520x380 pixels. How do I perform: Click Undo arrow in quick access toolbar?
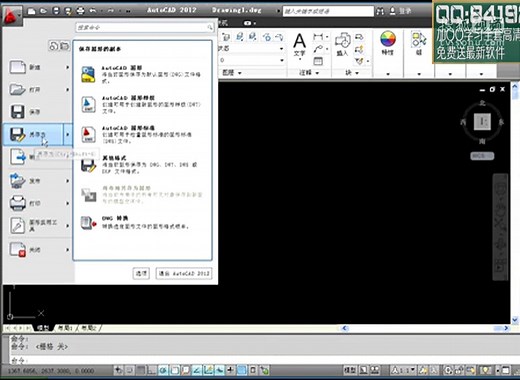[x=93, y=11]
